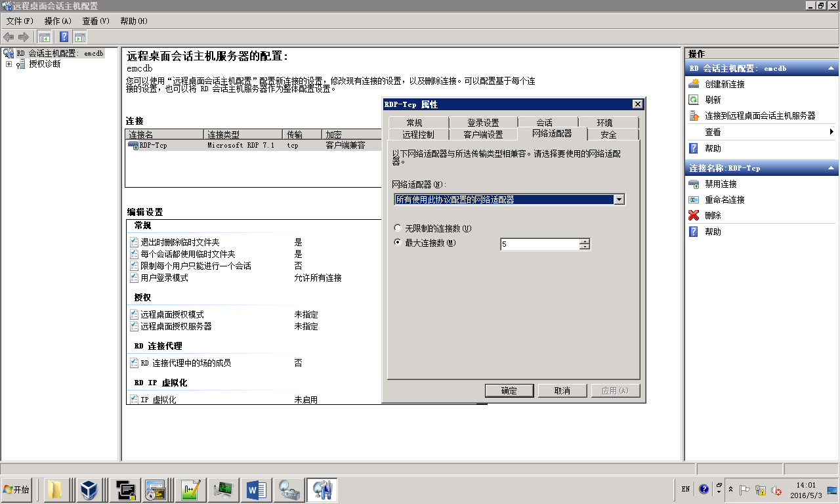Viewport: 840px width, 504px height.
Task: Close the RDP-Tcp 属性 dialog
Action: click(638, 104)
